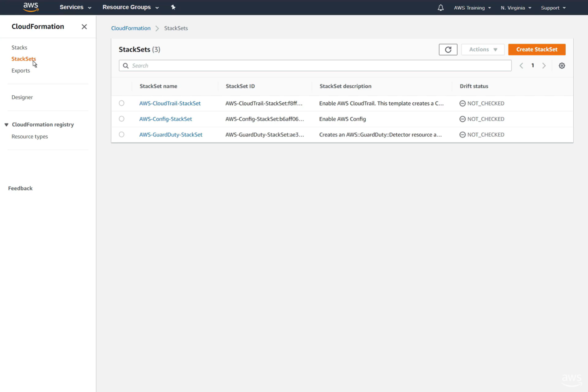588x392 pixels.
Task: Select the AWS-Config-StackSet radio button
Action: coord(122,119)
